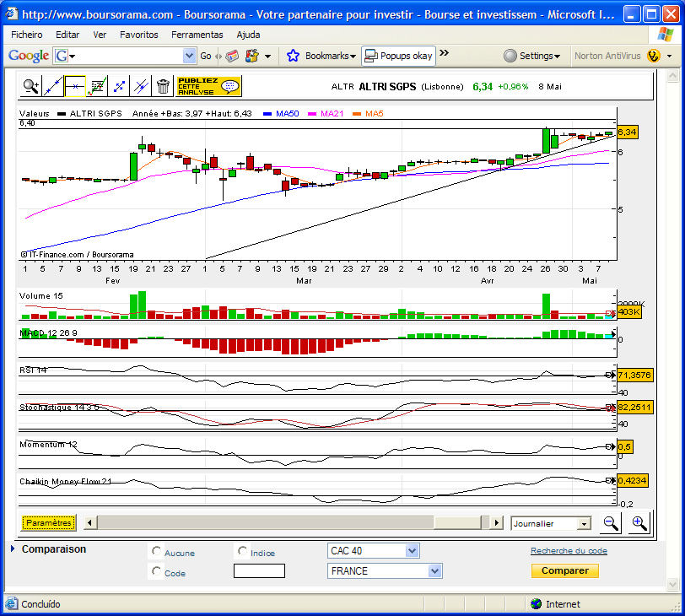Open the G search-type dropdown arrow
Image resolution: width=685 pixels, height=616 pixels.
72,57
